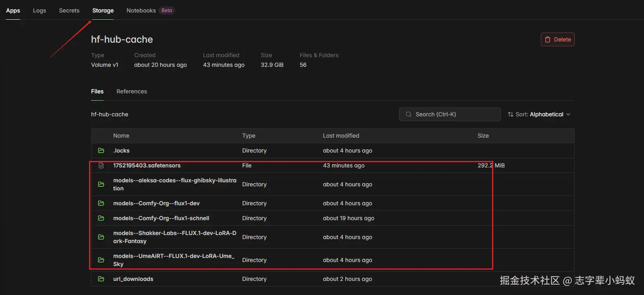Click 'about 2 hours ago' in url_downloads row
Viewport: 644px width, 295px height.
[347, 279]
